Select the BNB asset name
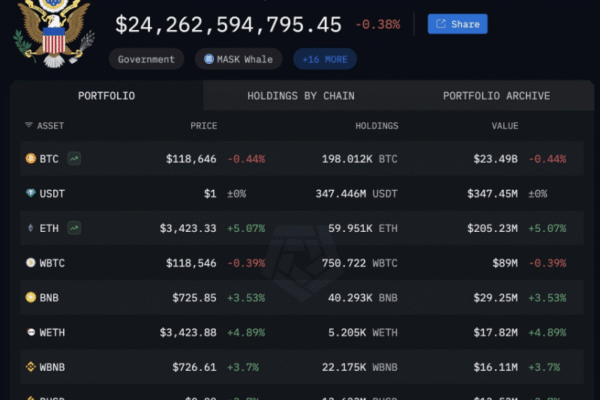This screenshot has height=400, width=600. coord(49,298)
